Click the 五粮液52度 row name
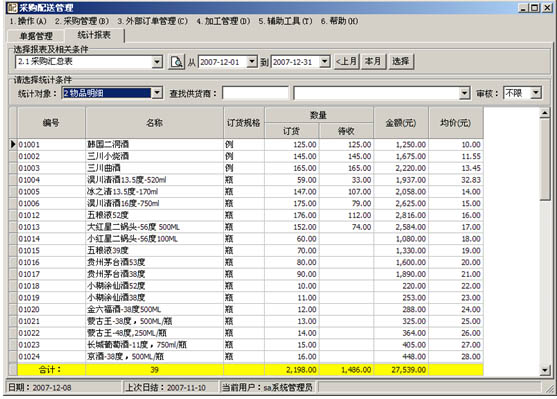The height and width of the screenshot is (399, 557). pos(108,215)
